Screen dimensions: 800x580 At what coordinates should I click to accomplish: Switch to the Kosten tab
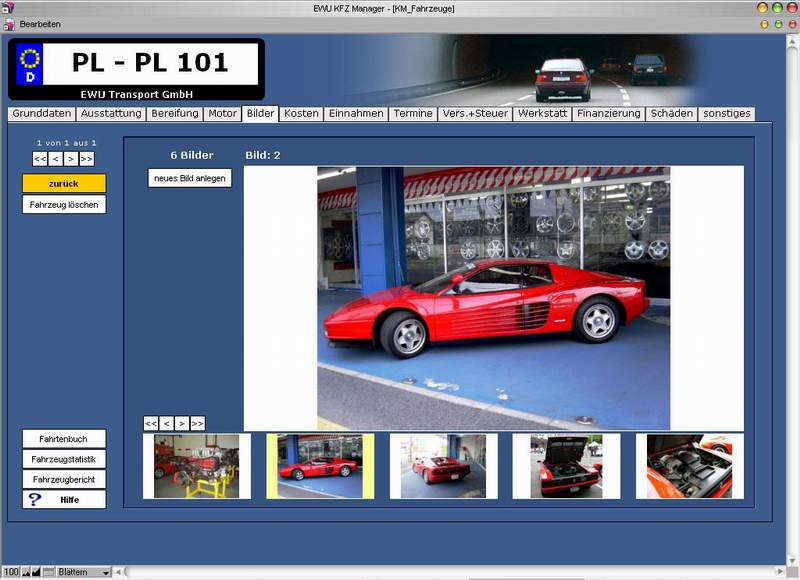[x=301, y=114]
